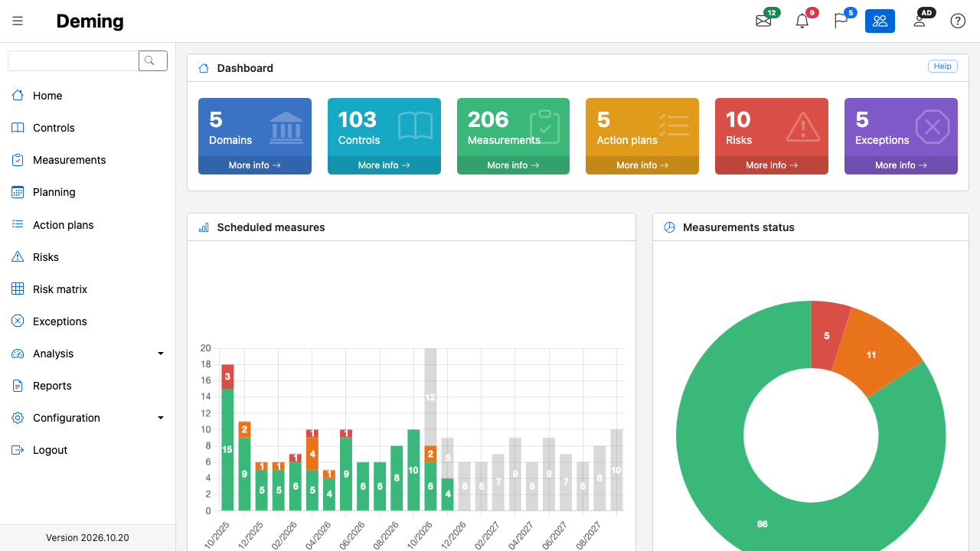Click the Dashboard house icon

(204, 68)
